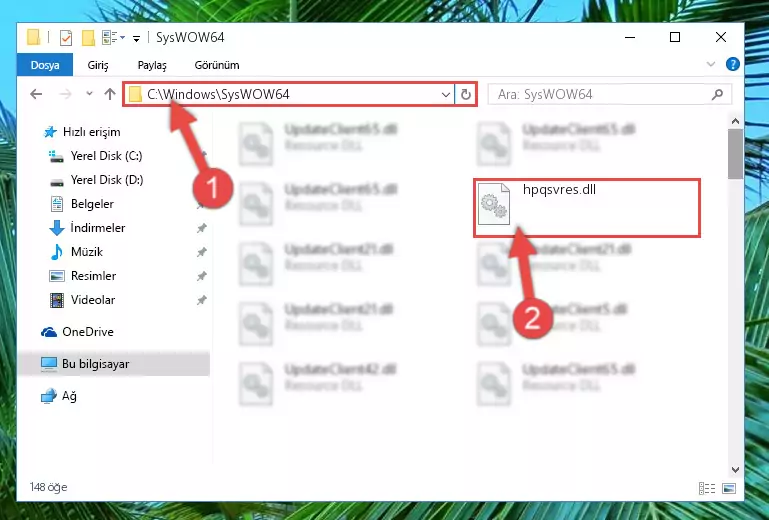Click the scrollbar down arrow

735,469
